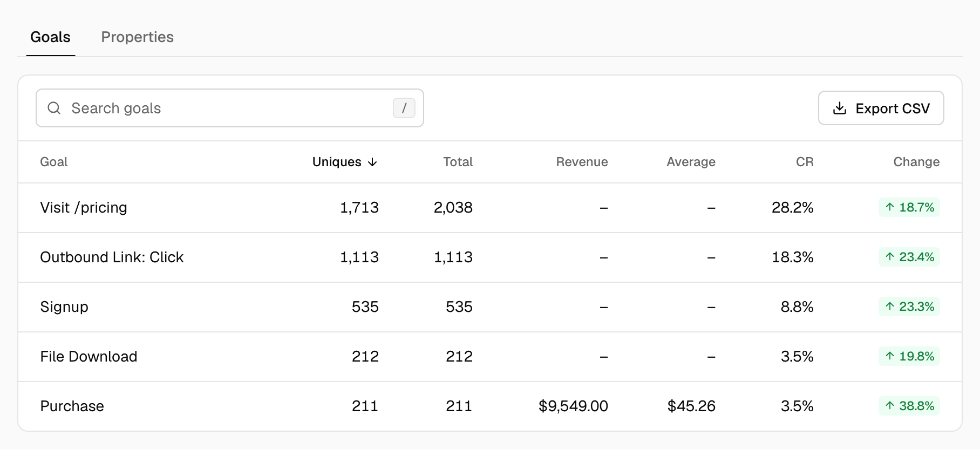Click the 212 total value for File Download
Image resolution: width=980 pixels, height=449 pixels.
click(x=459, y=357)
